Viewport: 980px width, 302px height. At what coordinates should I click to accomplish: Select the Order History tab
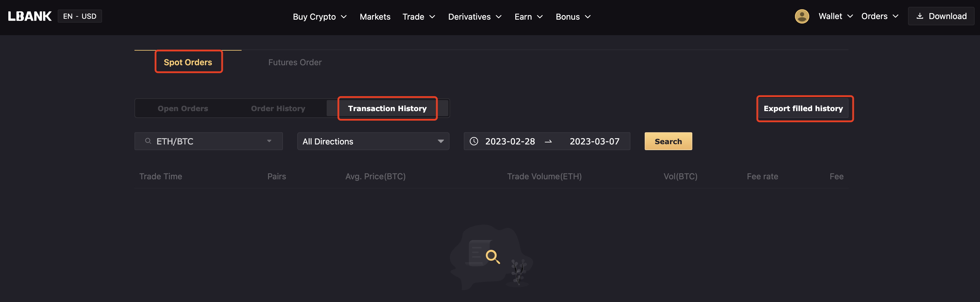[x=278, y=108]
